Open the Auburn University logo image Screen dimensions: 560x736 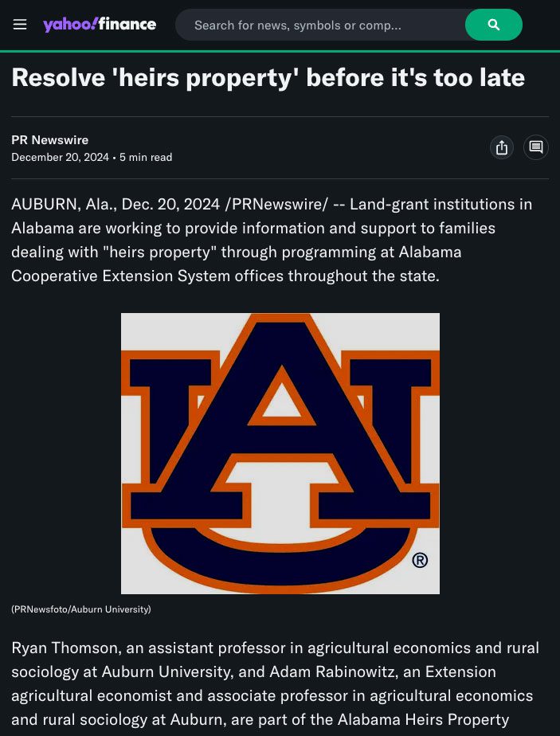280,452
